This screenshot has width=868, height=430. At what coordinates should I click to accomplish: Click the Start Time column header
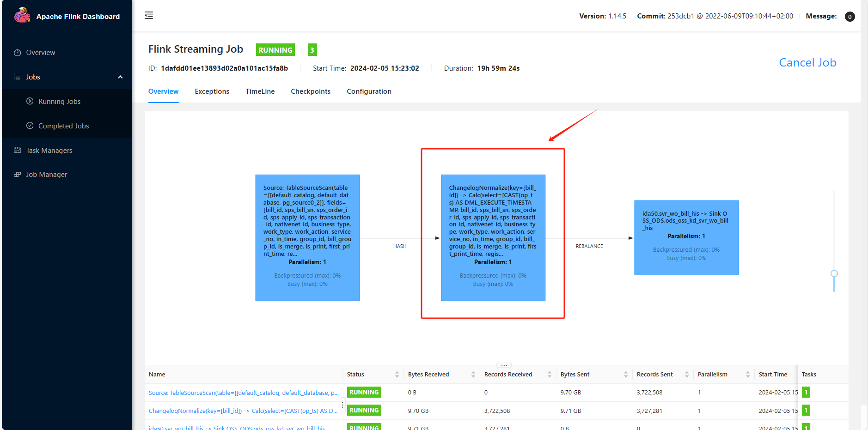pyautogui.click(x=773, y=375)
